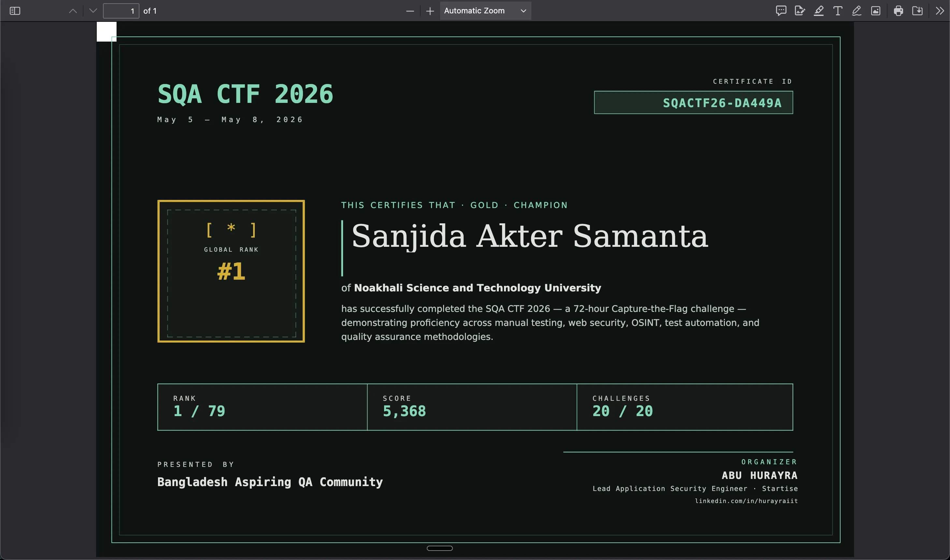Image resolution: width=950 pixels, height=560 pixels.
Task: Click Bangladesh Aspiring QA Community text
Action: click(x=270, y=482)
